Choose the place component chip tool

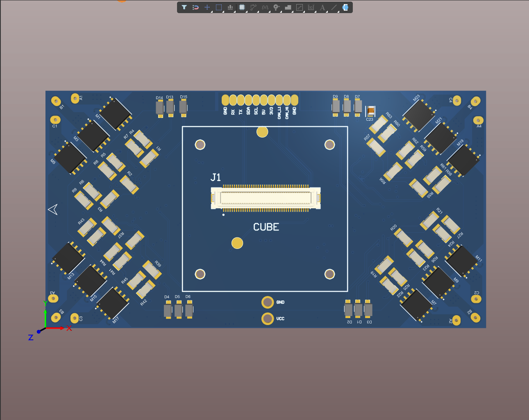point(242,7)
